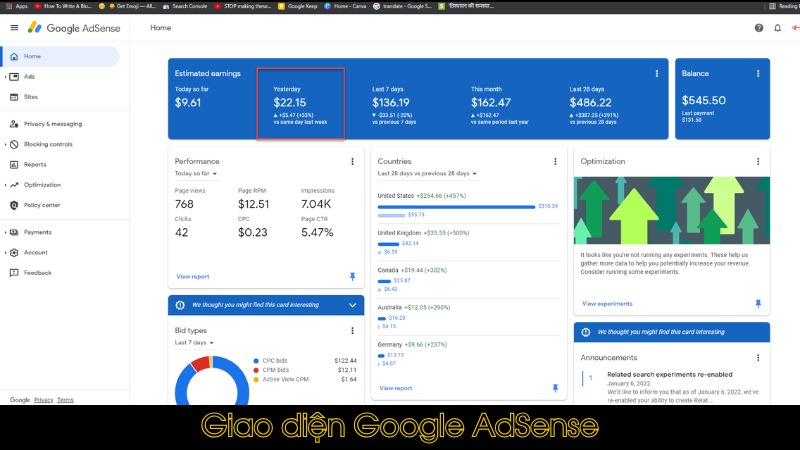Click the Last 7 days $136.19 figure
Viewport: 800px width, 450px height.
click(391, 103)
